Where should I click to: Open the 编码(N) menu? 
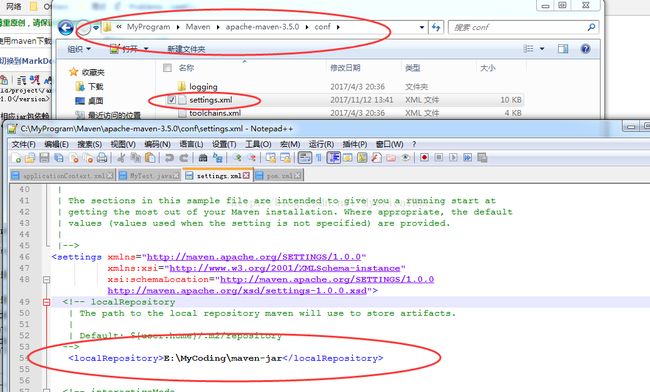click(x=157, y=144)
